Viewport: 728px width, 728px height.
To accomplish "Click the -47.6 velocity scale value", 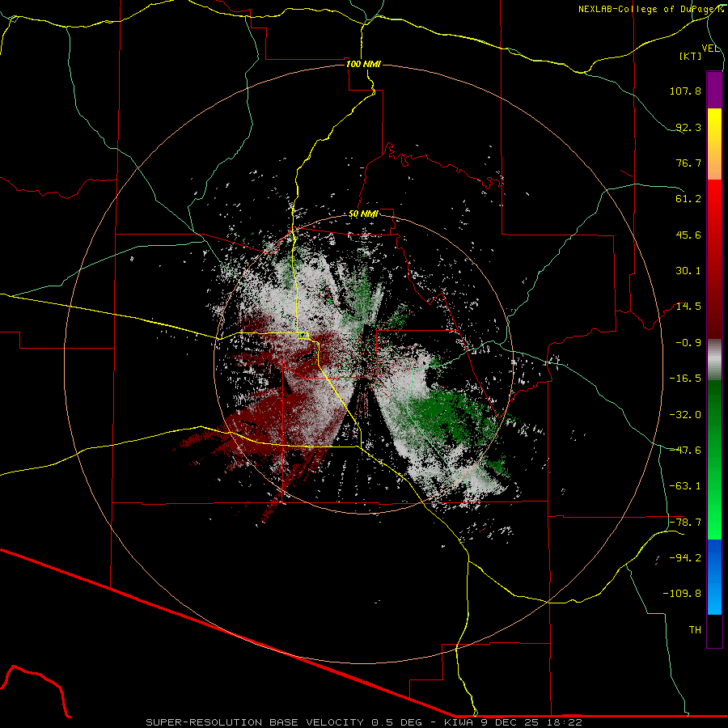I will point(685,451).
